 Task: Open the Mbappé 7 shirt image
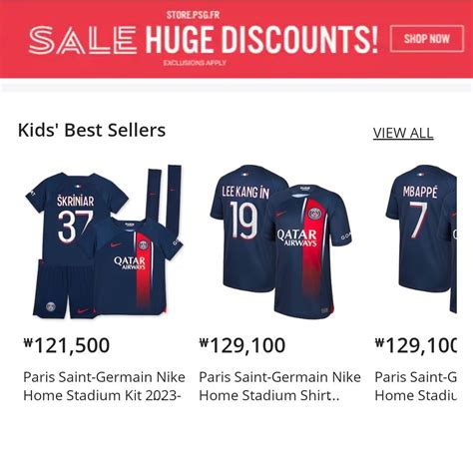click(421, 239)
